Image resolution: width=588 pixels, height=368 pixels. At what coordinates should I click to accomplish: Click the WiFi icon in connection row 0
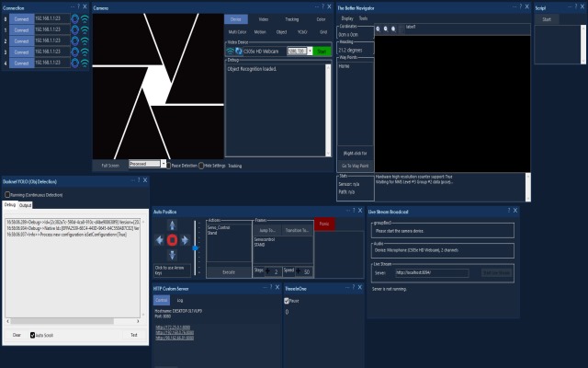point(85,18)
